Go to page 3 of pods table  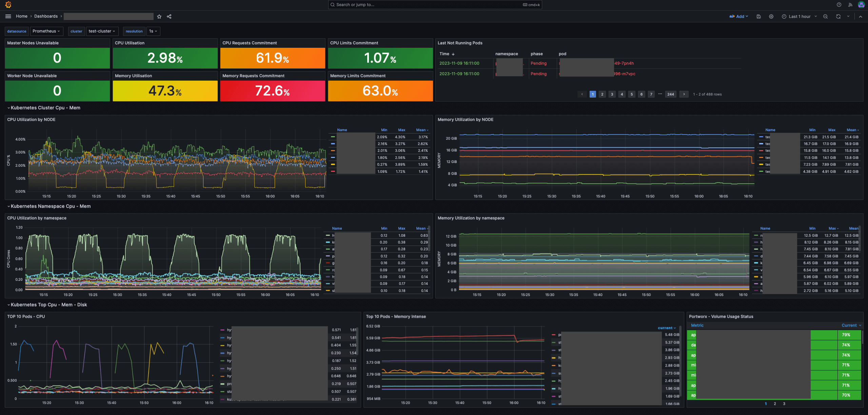(x=612, y=94)
